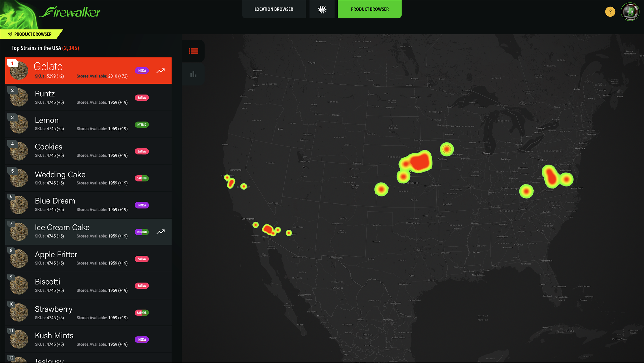Open the user avatar profile
The width and height of the screenshot is (644, 363).
(x=630, y=12)
